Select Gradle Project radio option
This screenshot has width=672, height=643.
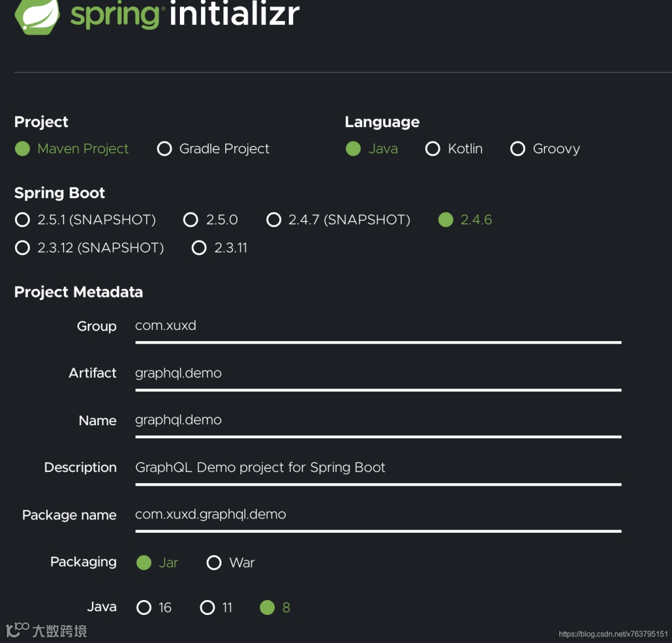[x=164, y=149]
